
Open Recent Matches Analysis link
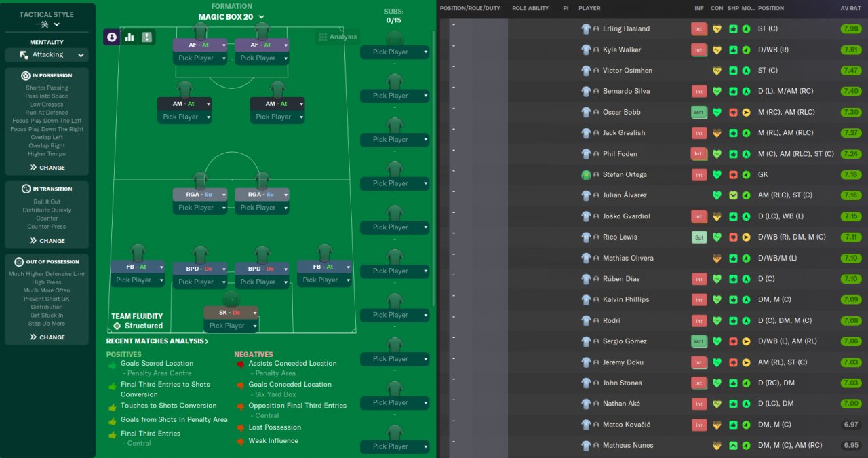click(157, 341)
